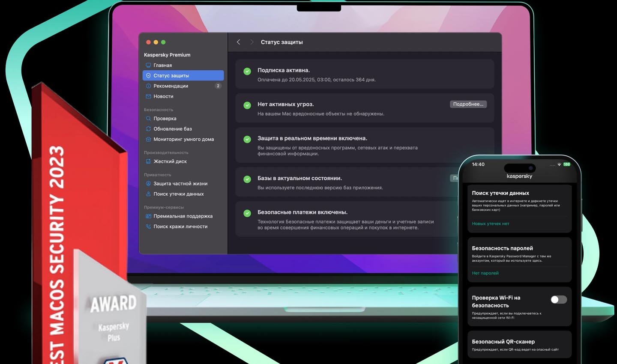Click green checkmark next to Нет активных угроз
617x364 pixels.
247,105
